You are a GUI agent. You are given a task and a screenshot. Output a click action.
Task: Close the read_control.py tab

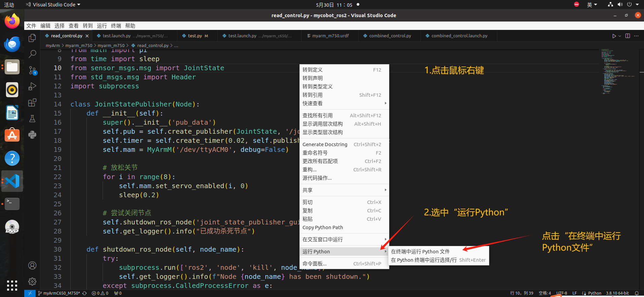[87, 36]
